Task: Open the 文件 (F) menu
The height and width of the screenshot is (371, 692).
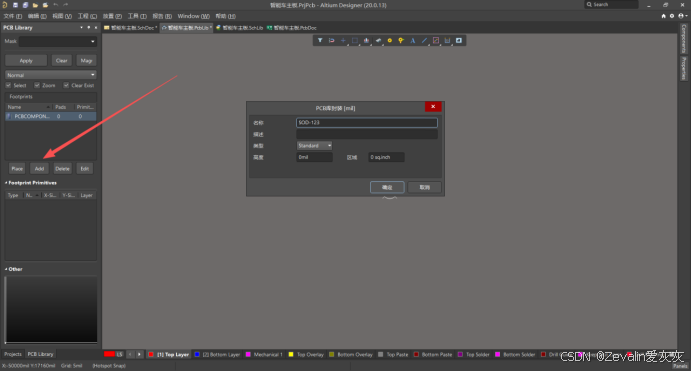Action: point(12,16)
